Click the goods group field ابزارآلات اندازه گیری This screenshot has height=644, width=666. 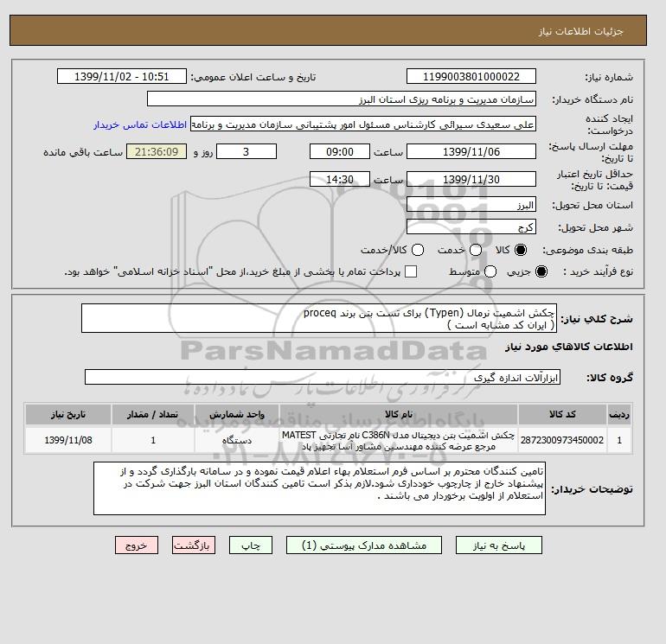click(323, 377)
